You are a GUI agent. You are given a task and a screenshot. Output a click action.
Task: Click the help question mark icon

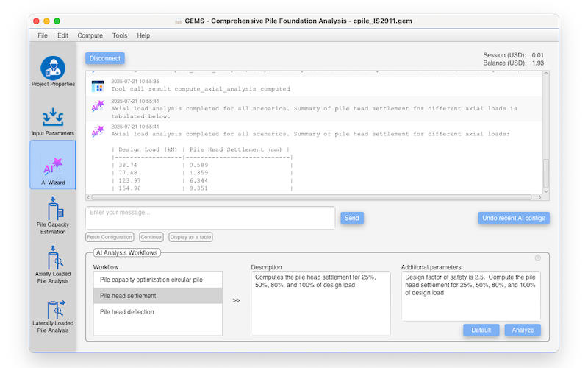click(x=538, y=258)
